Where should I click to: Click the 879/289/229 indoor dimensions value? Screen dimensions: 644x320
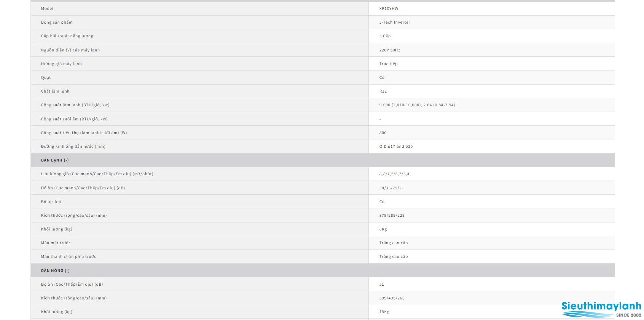(x=392, y=215)
